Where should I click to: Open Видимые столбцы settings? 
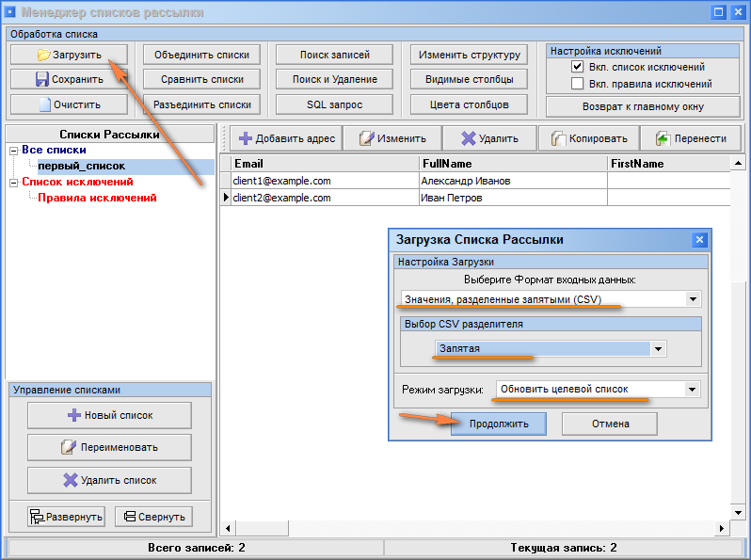(x=469, y=79)
